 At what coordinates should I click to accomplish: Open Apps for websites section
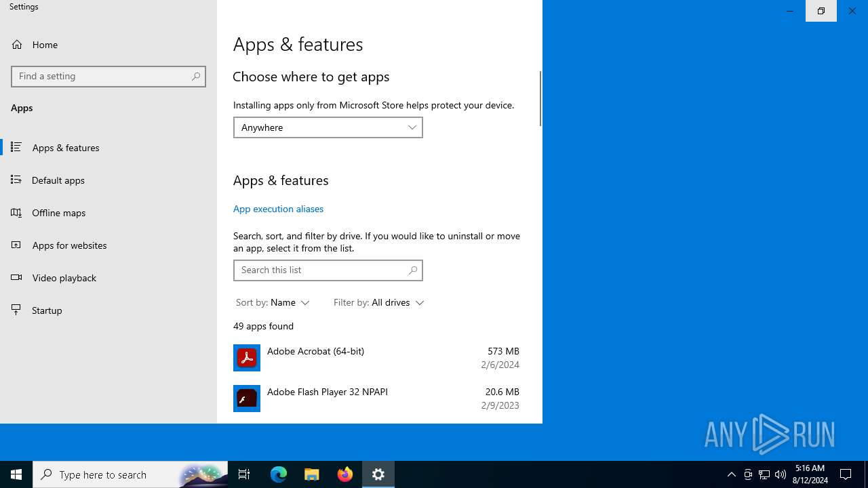point(108,245)
